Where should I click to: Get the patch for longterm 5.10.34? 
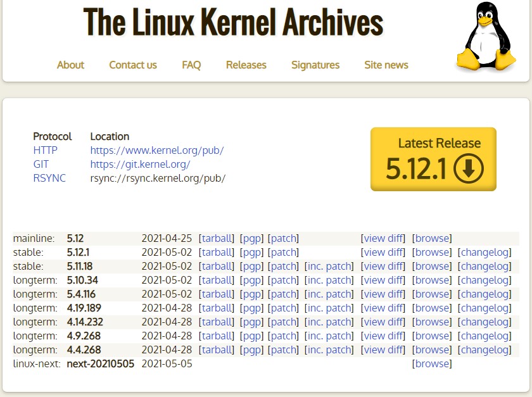pyautogui.click(x=283, y=280)
